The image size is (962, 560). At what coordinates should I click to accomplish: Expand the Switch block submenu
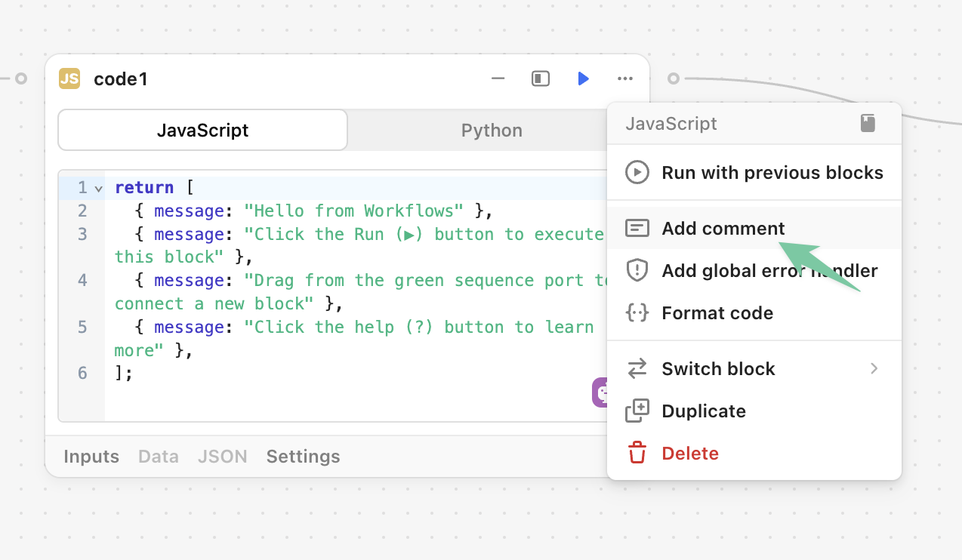[x=874, y=369]
